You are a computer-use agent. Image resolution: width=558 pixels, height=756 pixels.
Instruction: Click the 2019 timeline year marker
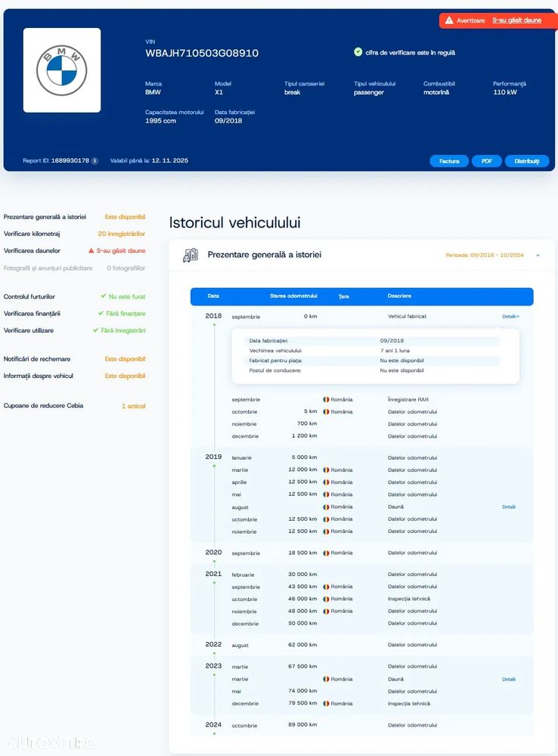tap(213, 457)
